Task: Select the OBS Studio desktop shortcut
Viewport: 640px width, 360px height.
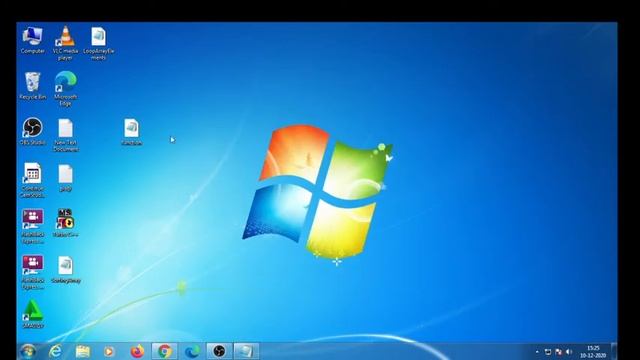Action: click(x=33, y=131)
